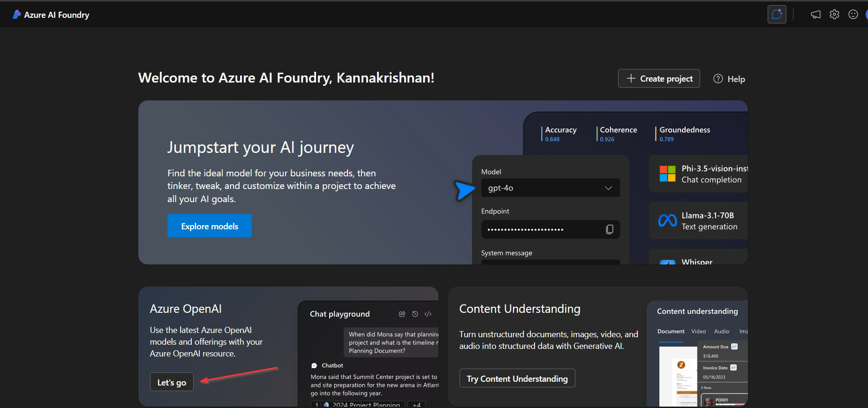This screenshot has height=408, width=868.
Task: Click the orange Z logo on document preview
Action: 681,365
